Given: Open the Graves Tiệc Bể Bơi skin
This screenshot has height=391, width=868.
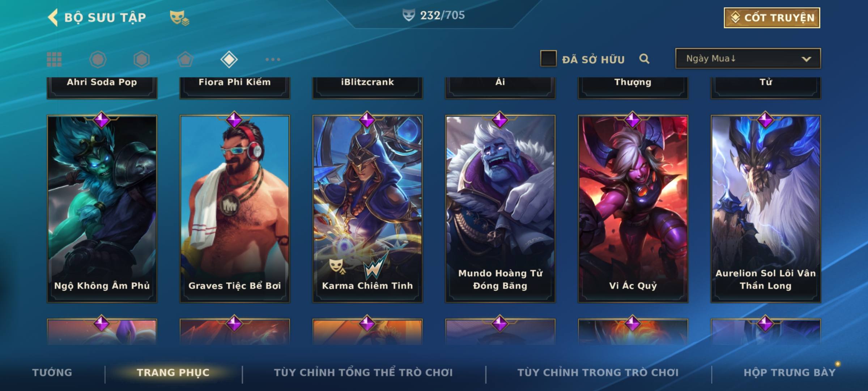Looking at the screenshot, I should coord(235,209).
